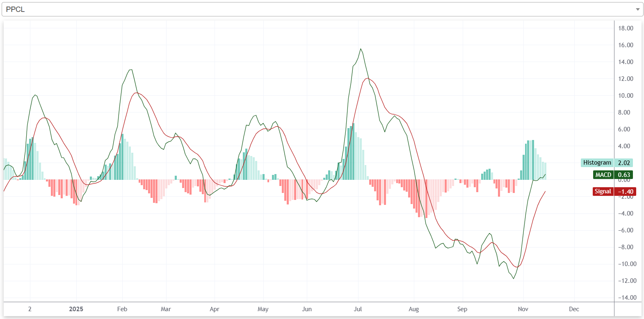Click the 10.00 price scale label

tap(626, 96)
